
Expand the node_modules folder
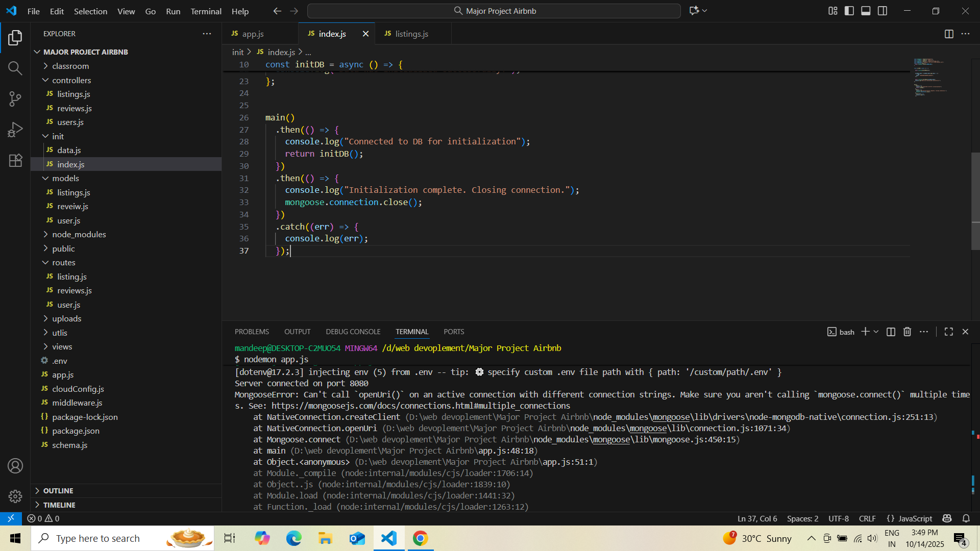click(79, 234)
